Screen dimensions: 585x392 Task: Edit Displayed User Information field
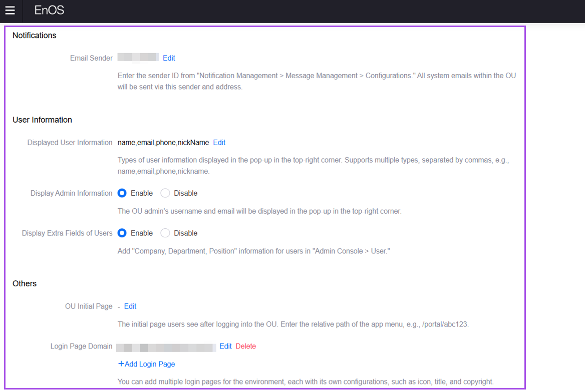(x=219, y=143)
